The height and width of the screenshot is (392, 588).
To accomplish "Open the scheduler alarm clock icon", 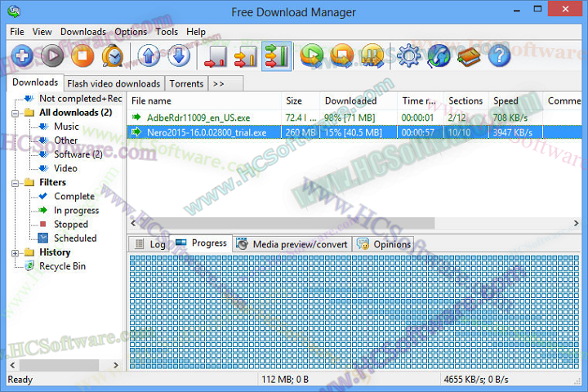I will coord(113,56).
